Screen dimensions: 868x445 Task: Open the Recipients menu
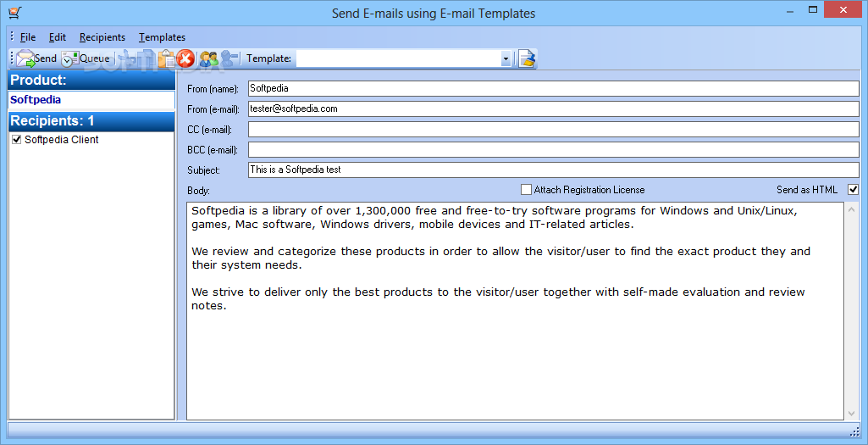pos(102,37)
